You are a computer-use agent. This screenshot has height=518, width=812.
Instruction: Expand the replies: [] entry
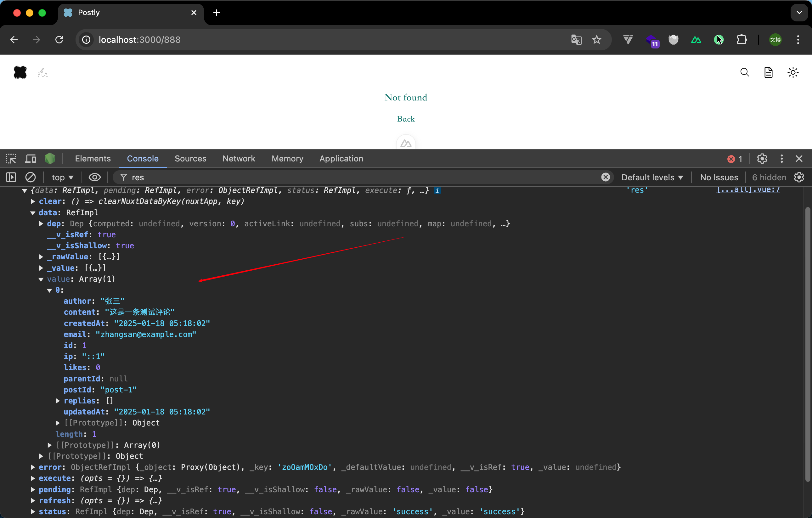pos(58,401)
